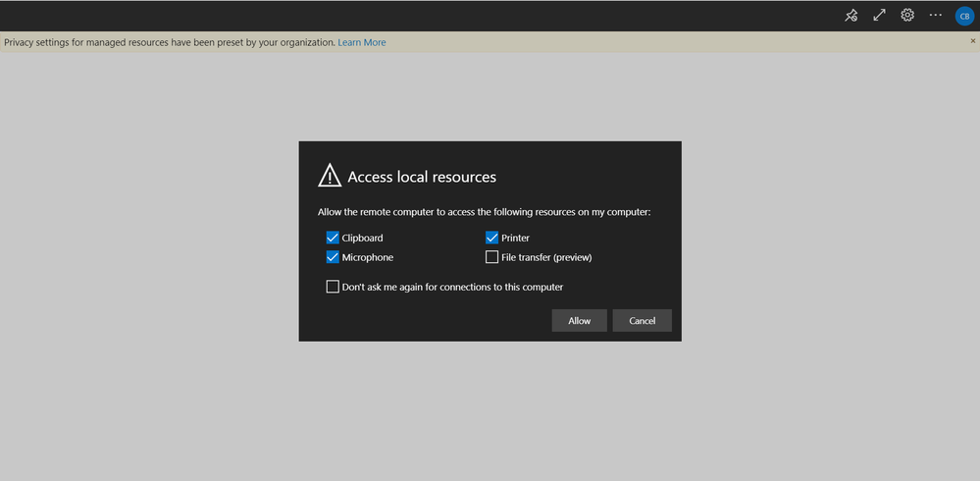Click the 'Microphone' label text

[367, 257]
